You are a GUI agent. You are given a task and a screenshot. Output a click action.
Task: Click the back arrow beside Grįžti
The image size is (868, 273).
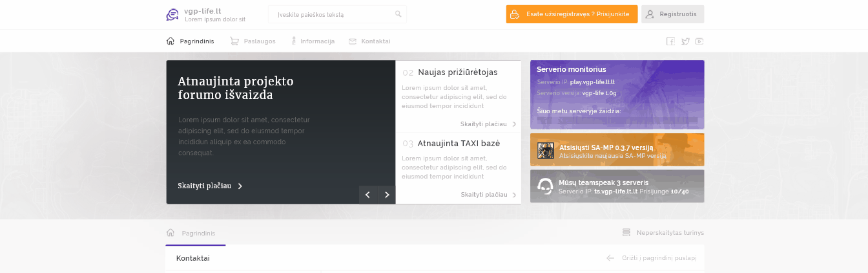click(610, 258)
